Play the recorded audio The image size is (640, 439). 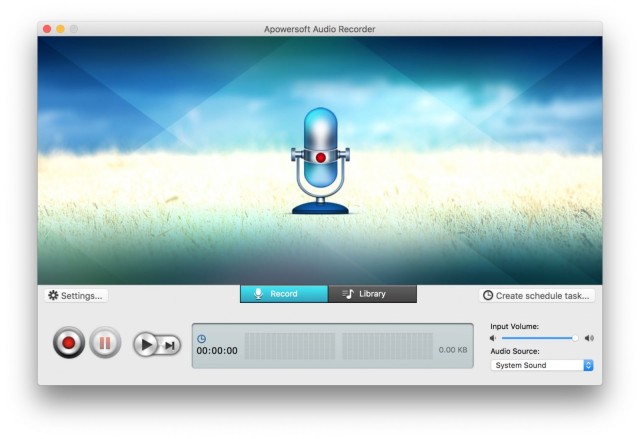click(146, 345)
